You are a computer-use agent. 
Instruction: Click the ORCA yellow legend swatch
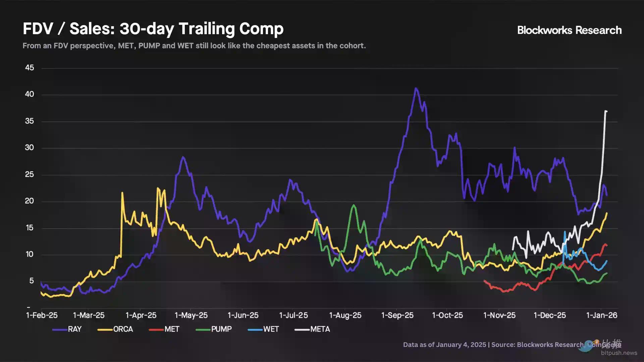pyautogui.click(x=105, y=330)
